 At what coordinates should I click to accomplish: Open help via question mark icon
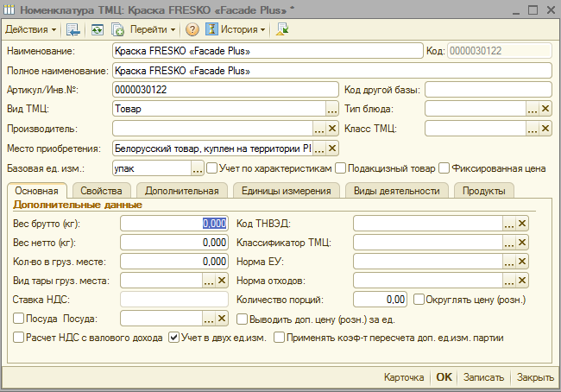192,29
